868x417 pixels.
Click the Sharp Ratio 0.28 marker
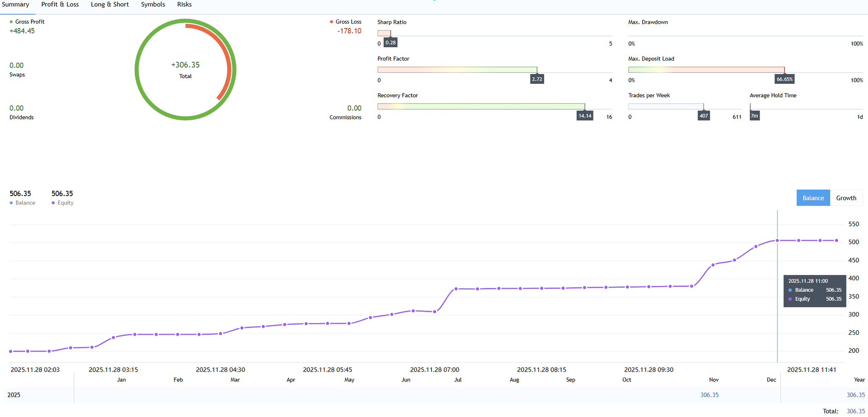(390, 43)
